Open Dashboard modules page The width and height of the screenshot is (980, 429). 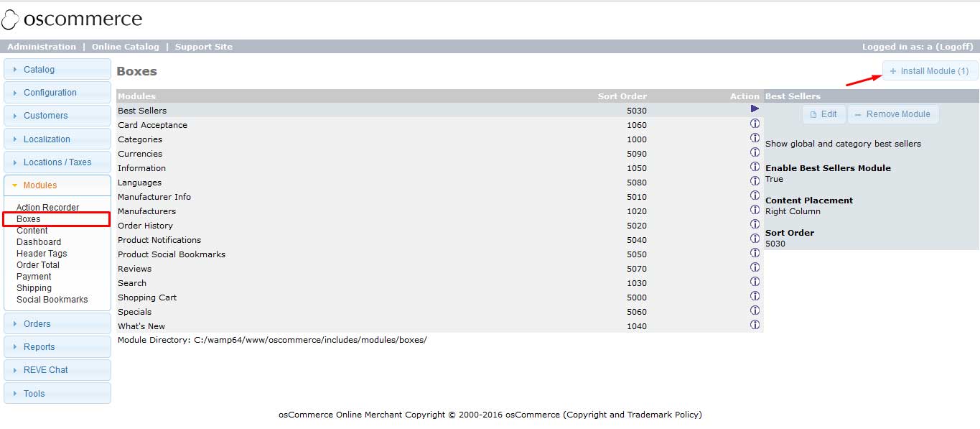[x=39, y=242]
